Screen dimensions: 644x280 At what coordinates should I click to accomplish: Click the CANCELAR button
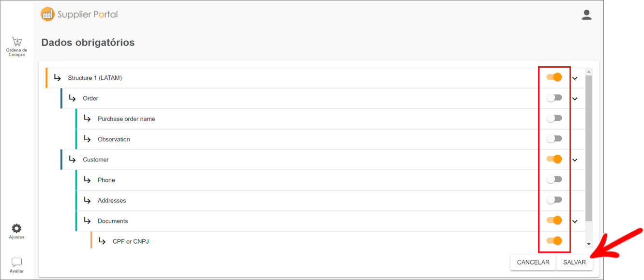click(533, 263)
